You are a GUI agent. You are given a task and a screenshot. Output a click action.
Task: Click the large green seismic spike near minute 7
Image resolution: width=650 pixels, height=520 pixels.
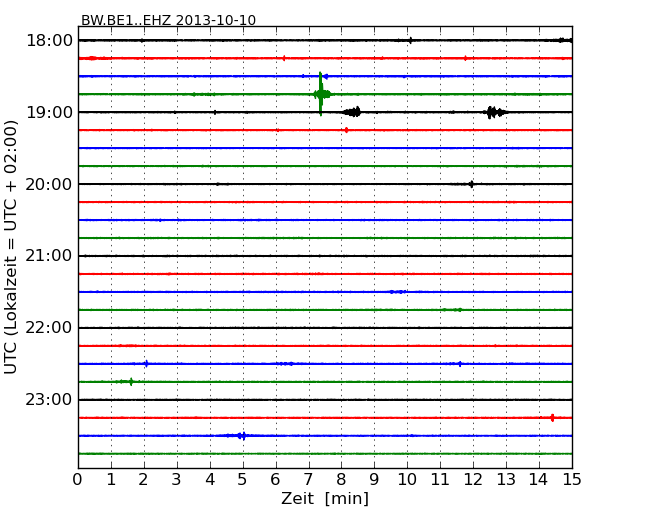(x=321, y=94)
